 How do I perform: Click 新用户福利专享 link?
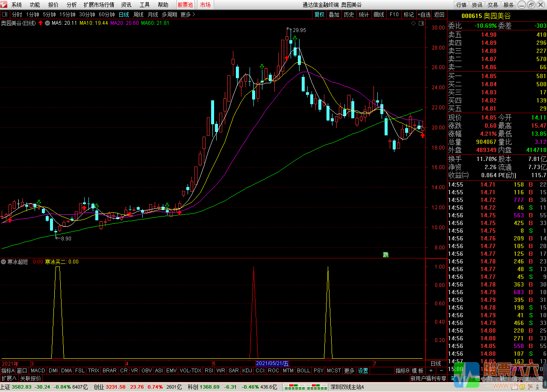[x=428, y=378]
